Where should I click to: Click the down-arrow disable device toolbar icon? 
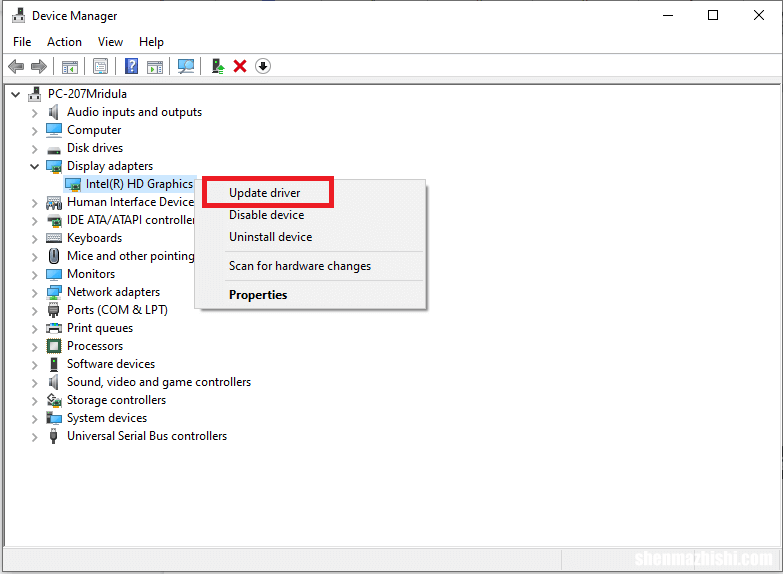263,66
